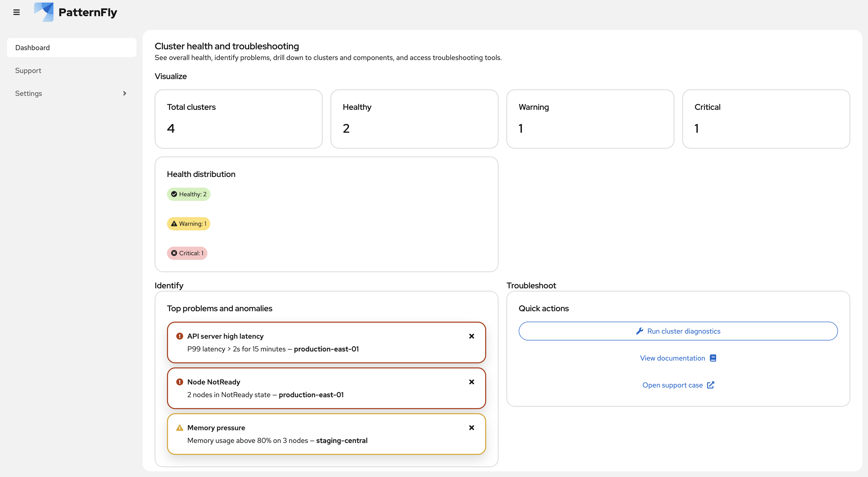Viewport: 868px width, 477px height.
Task: Open the View documentation link
Action: point(672,358)
